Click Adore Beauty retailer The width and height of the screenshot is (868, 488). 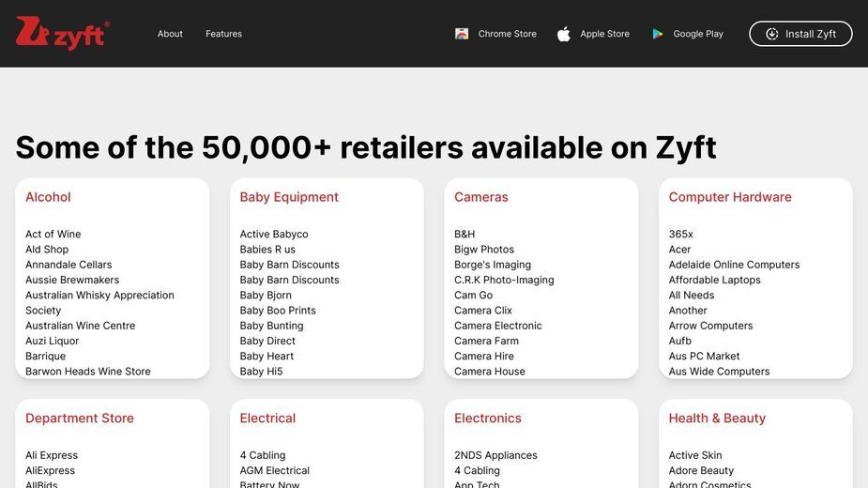[x=701, y=471]
